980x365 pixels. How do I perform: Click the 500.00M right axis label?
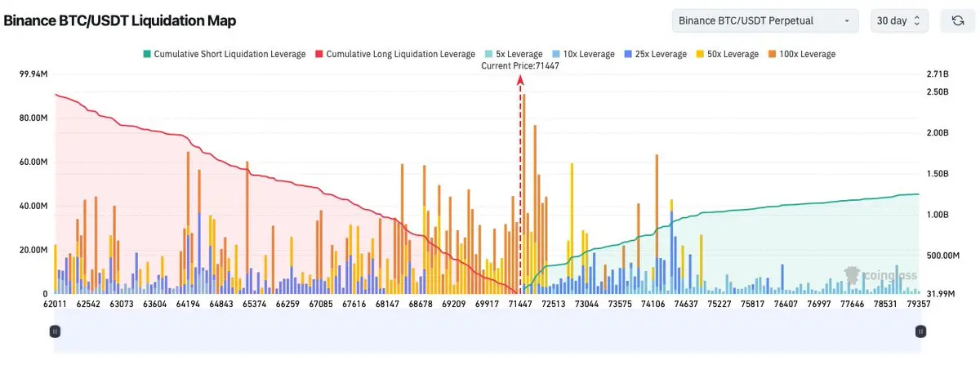coord(944,255)
